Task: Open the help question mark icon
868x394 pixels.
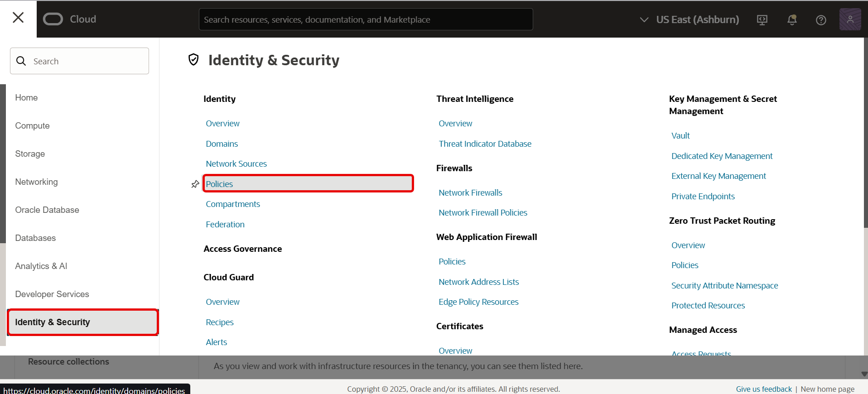Action: pyautogui.click(x=821, y=20)
